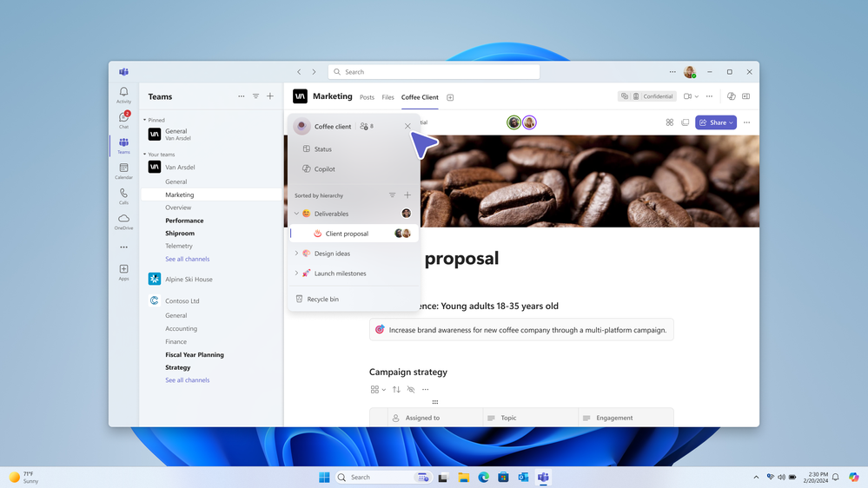Open Calls in the left rail
The height and width of the screenshot is (488, 868).
[x=123, y=196]
